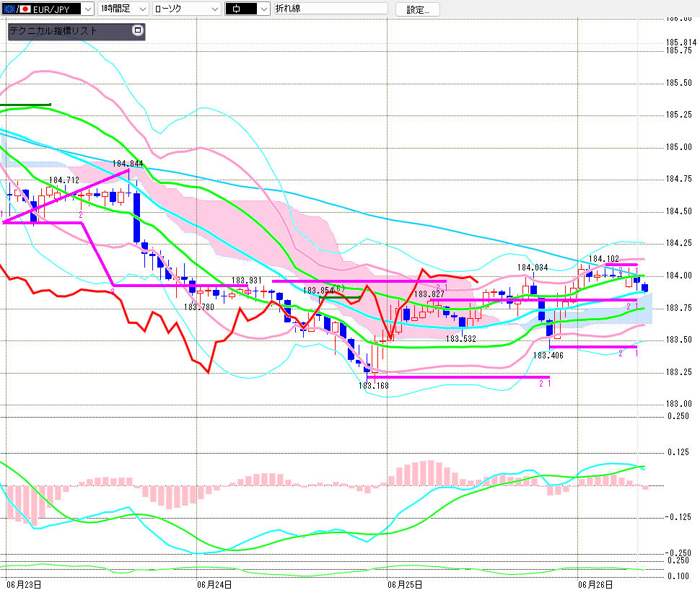
Task: Click the 0.100 lower indicator axis value
Action: [678, 576]
